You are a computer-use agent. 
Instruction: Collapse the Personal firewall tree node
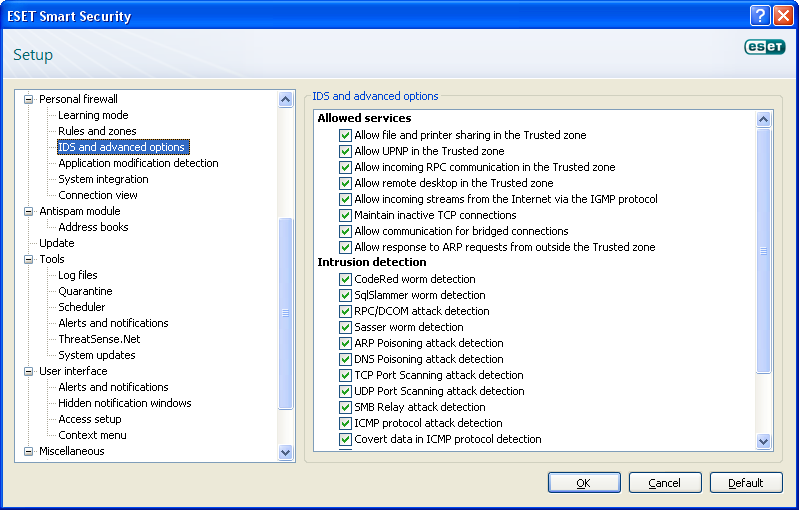pyautogui.click(x=29, y=99)
